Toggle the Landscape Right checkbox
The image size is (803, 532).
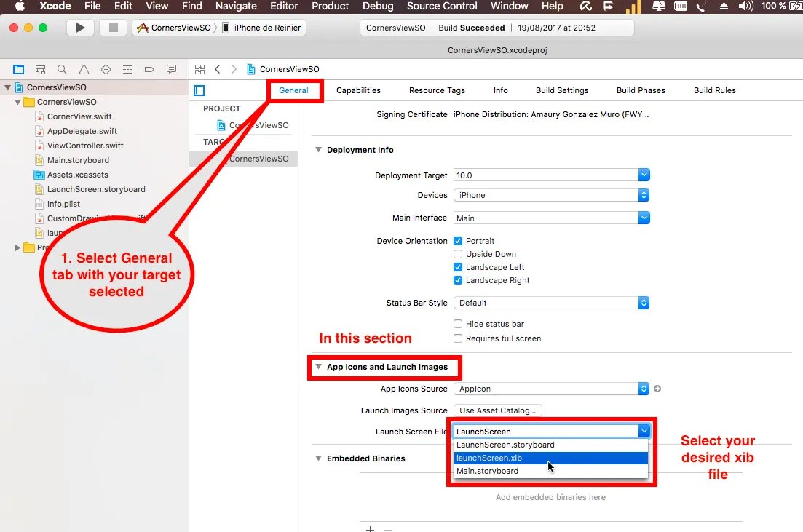pos(458,281)
